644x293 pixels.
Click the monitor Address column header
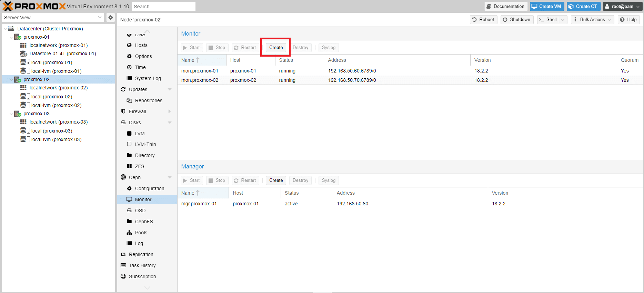point(397,60)
